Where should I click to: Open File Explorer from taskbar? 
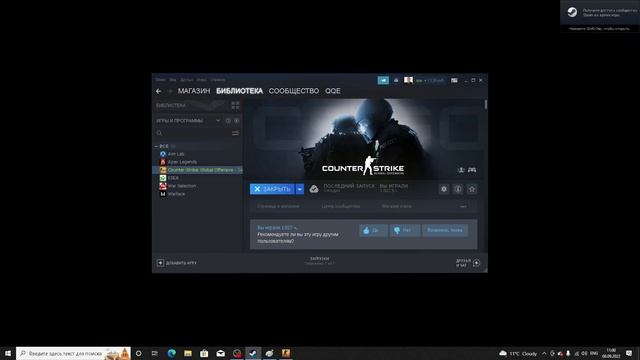click(x=188, y=353)
